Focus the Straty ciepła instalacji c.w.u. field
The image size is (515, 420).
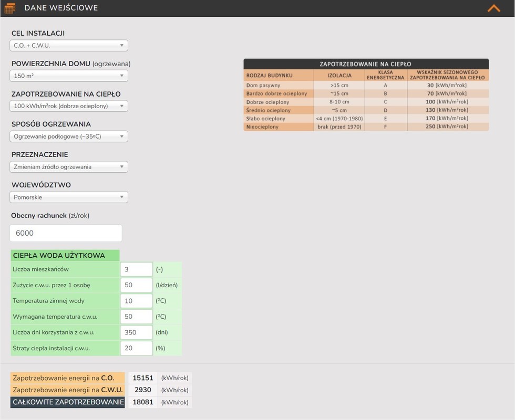click(x=136, y=348)
